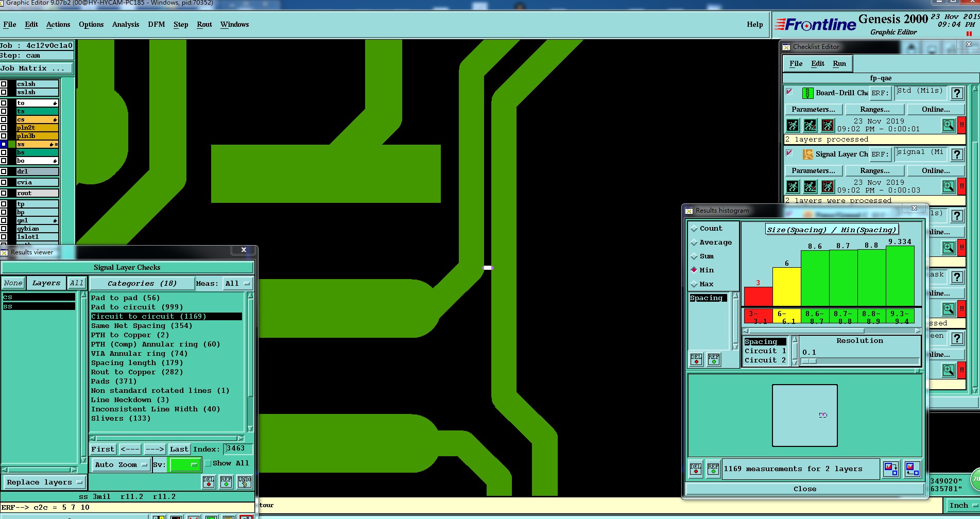Open Job Matrix button

(x=36, y=68)
